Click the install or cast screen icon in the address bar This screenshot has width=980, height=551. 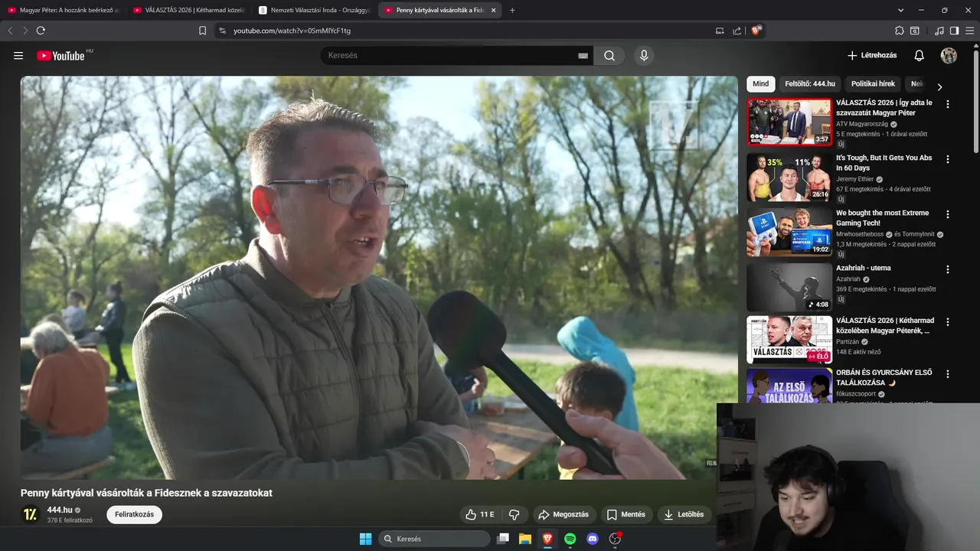coord(720,31)
